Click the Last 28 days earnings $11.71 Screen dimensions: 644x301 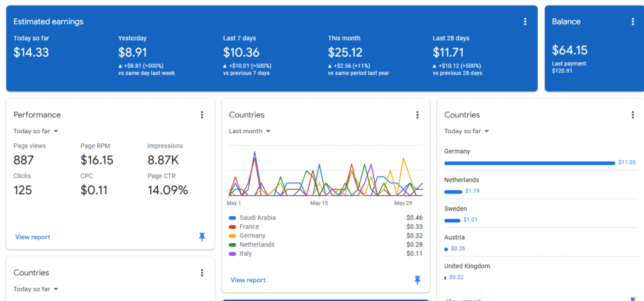coord(448,53)
